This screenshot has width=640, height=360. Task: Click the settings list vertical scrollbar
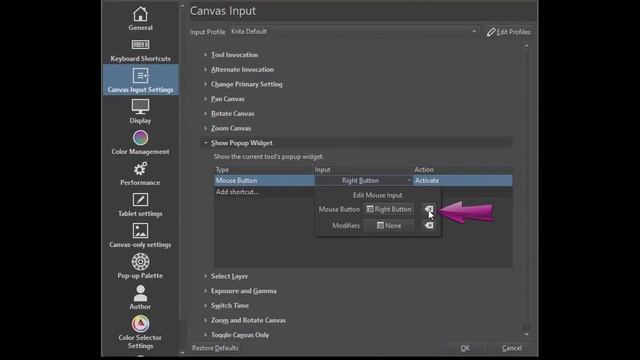click(x=527, y=190)
